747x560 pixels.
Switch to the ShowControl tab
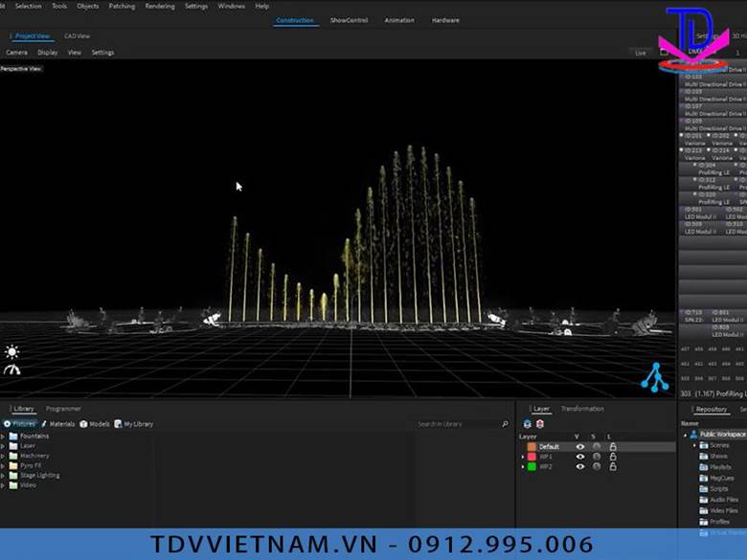349,20
